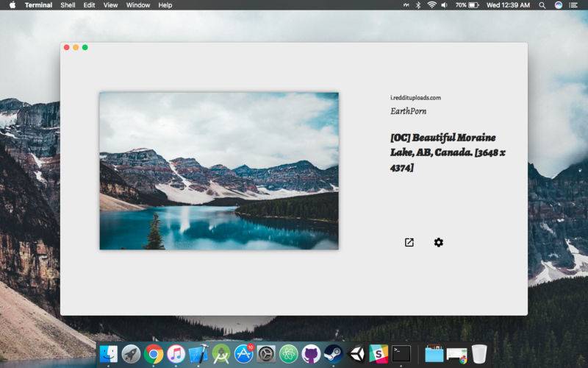Click the post title about Moraine Lake
Image resolution: width=588 pixels, height=368 pixels.
(448, 152)
